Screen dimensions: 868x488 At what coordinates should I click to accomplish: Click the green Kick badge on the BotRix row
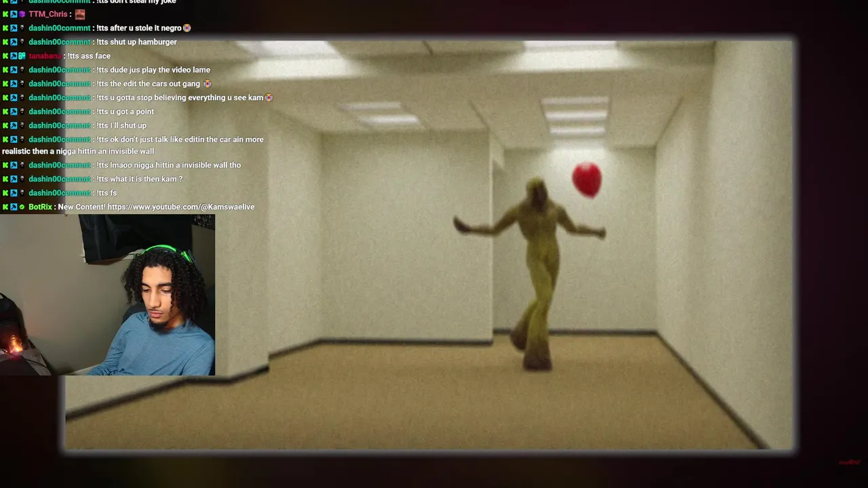[5, 207]
